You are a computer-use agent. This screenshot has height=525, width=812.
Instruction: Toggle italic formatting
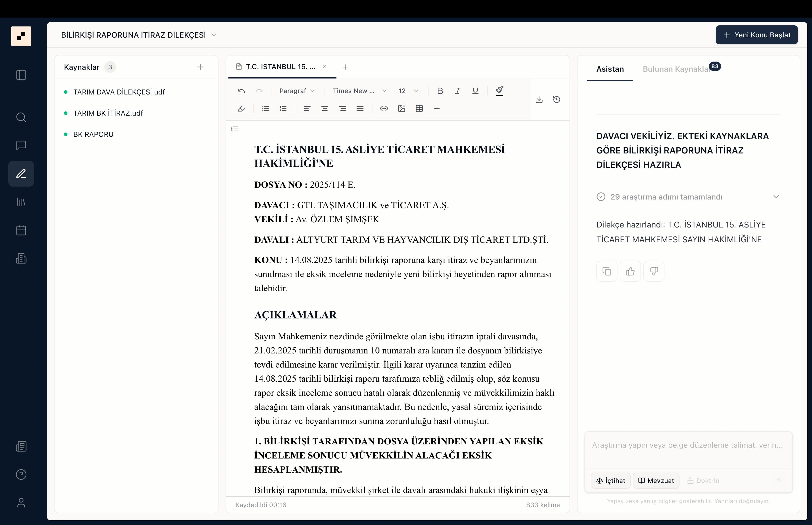pos(457,91)
